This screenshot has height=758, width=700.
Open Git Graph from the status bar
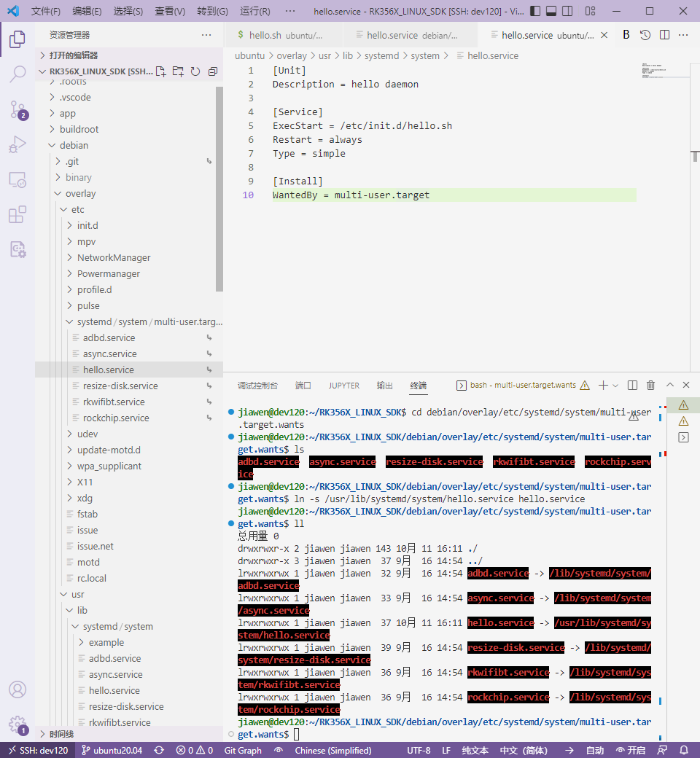tap(242, 750)
